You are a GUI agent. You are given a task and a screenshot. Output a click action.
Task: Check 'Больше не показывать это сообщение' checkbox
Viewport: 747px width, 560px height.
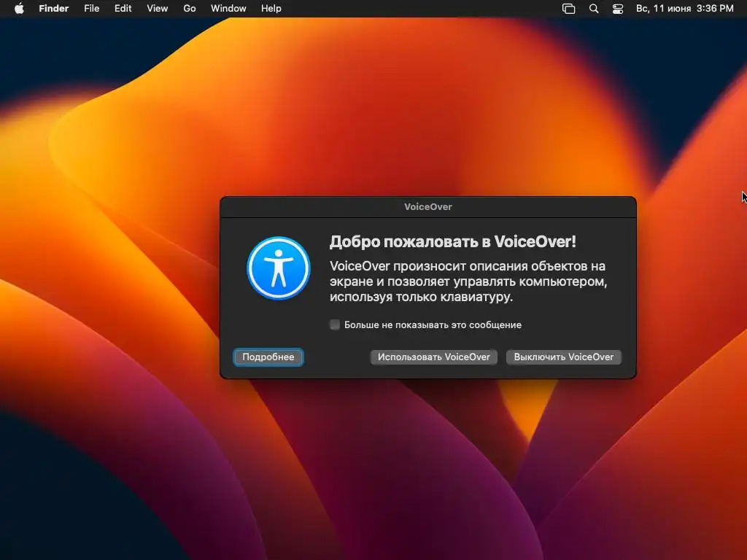335,324
